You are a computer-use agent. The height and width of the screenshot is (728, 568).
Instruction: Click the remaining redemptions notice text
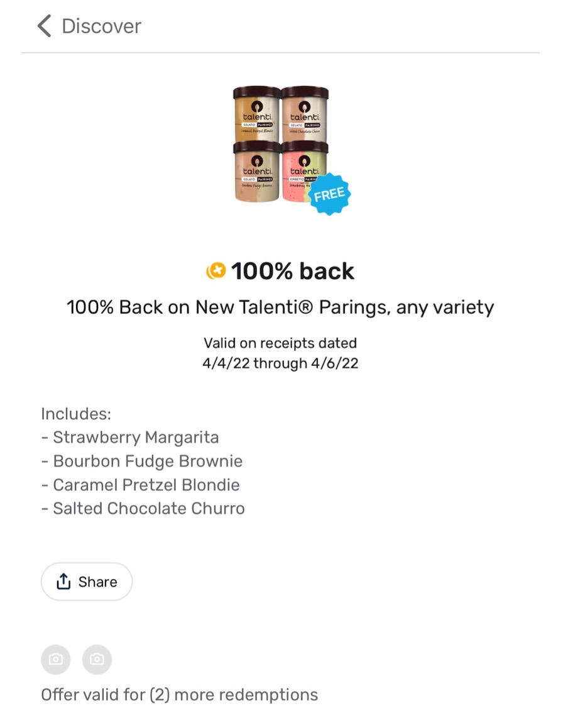[179, 695]
